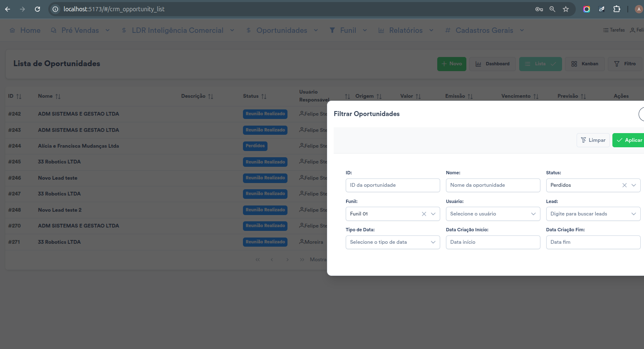644x349 pixels.
Task: Open the Usuário dropdown
Action: pos(493,214)
